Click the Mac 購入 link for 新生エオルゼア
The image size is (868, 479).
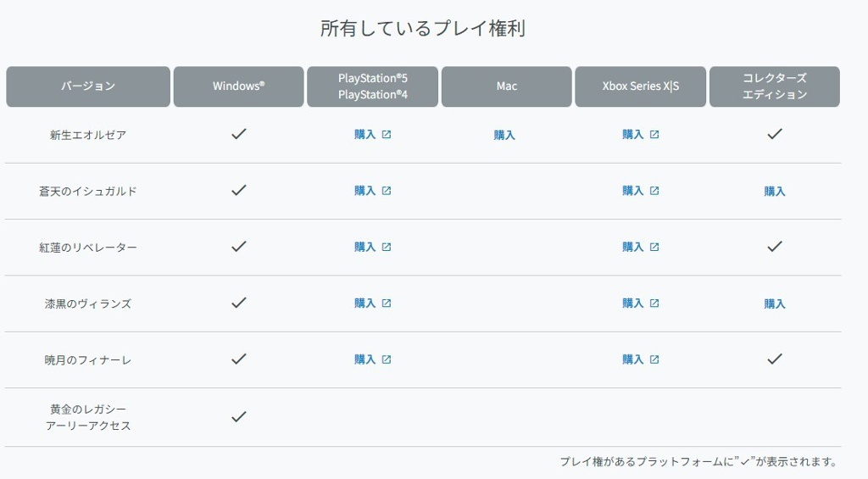(504, 135)
